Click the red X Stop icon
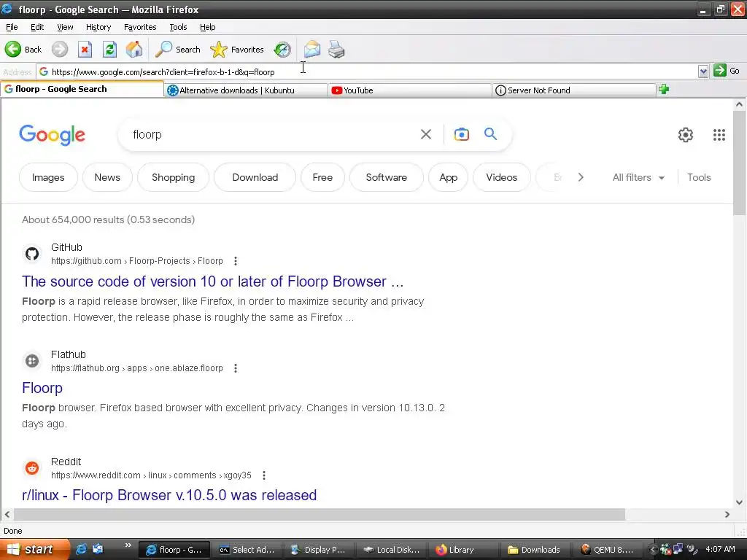The width and height of the screenshot is (747, 560). coord(85,49)
